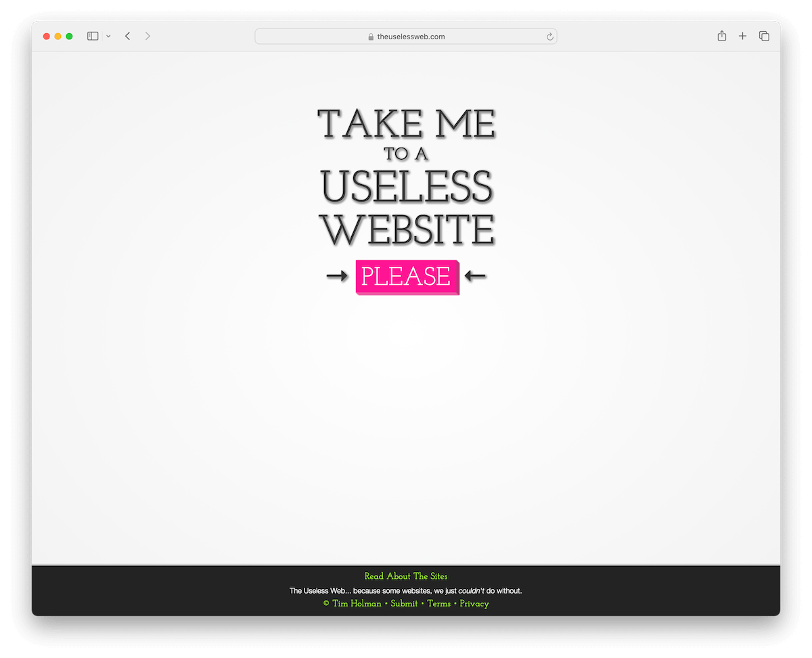Go forward with the right arrow
This screenshot has width=812, height=658.
pyautogui.click(x=148, y=36)
